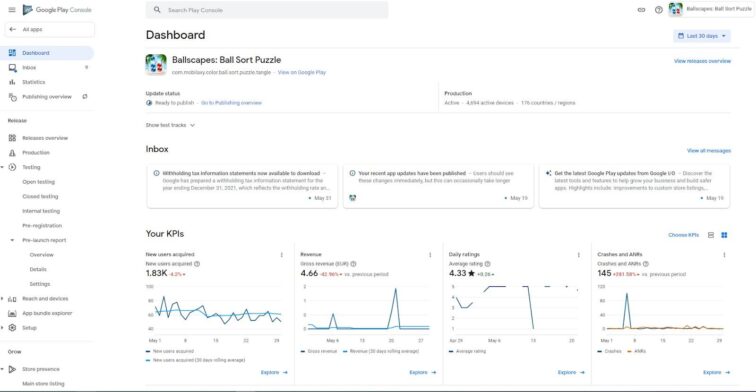Open Publishing overview in the sidebar
This screenshot has width=756, height=392.
coord(47,96)
